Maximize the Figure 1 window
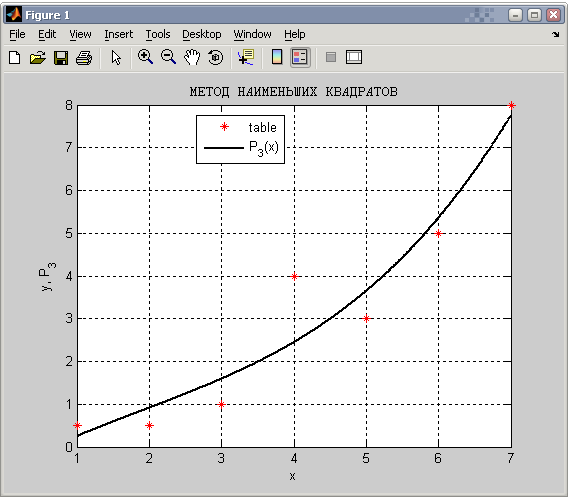Screen dimensions: 568x497 534,15
